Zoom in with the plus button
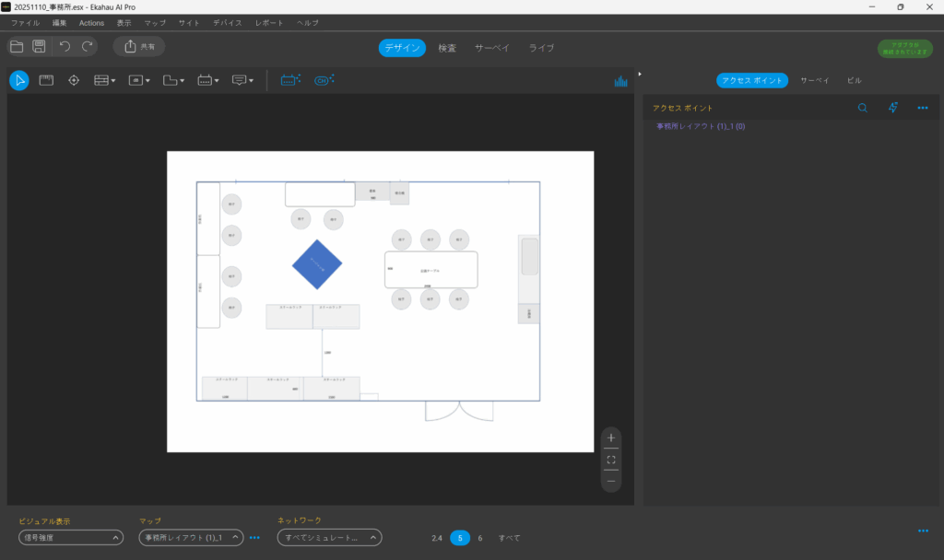This screenshot has height=560, width=944. tap(611, 437)
